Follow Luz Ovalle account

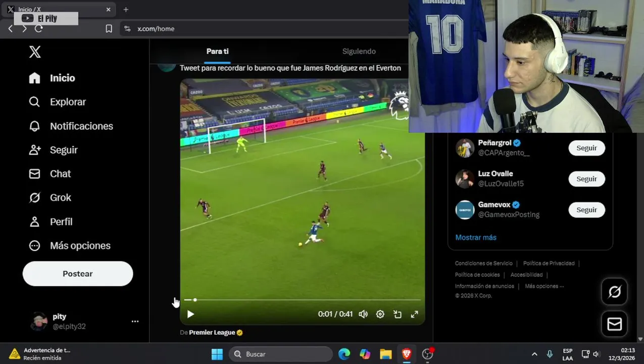(587, 178)
